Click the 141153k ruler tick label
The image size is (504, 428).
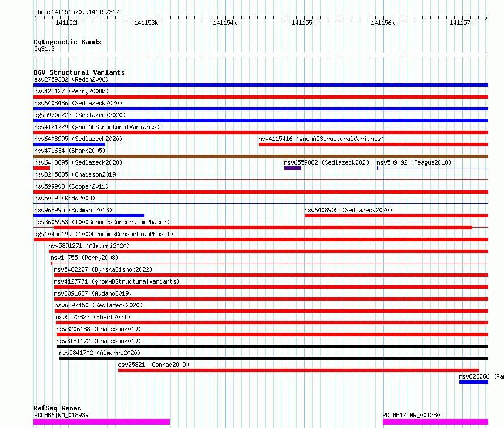point(146,23)
